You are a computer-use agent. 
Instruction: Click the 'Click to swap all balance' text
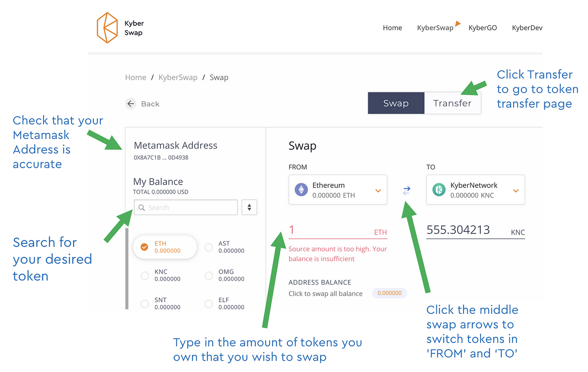pos(325,293)
